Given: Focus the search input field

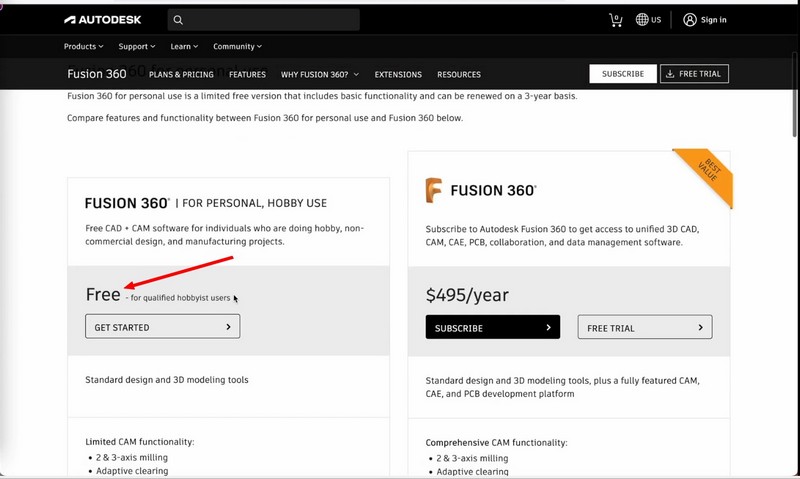Looking at the screenshot, I should [x=270, y=20].
